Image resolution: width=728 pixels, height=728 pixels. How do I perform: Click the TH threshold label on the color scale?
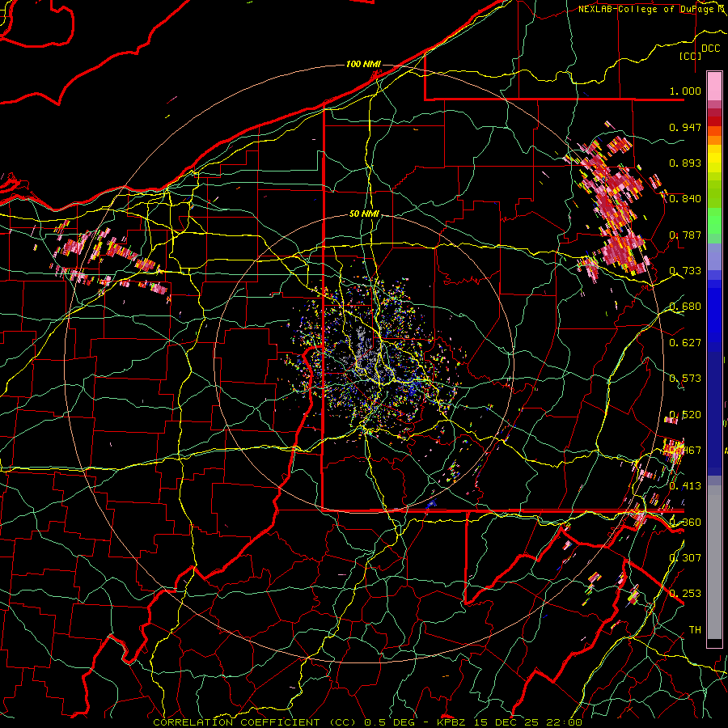coord(695,630)
